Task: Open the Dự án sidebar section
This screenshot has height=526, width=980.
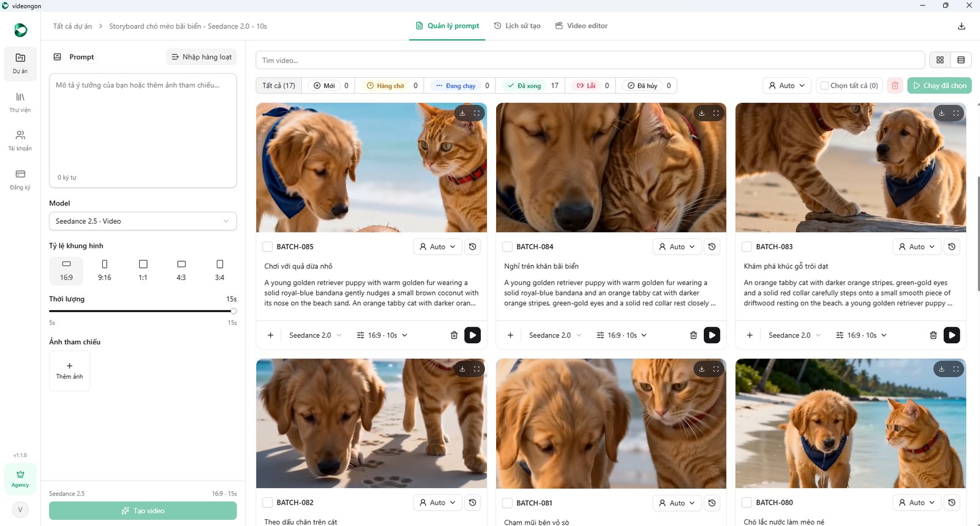Action: coord(20,64)
